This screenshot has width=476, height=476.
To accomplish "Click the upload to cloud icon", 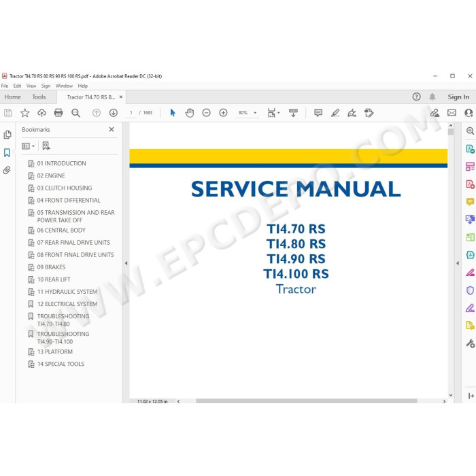I will tap(41, 113).
